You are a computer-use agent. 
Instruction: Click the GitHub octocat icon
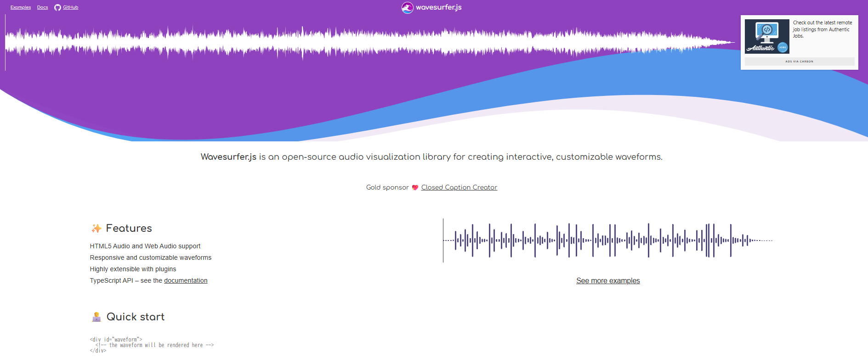(x=57, y=7)
